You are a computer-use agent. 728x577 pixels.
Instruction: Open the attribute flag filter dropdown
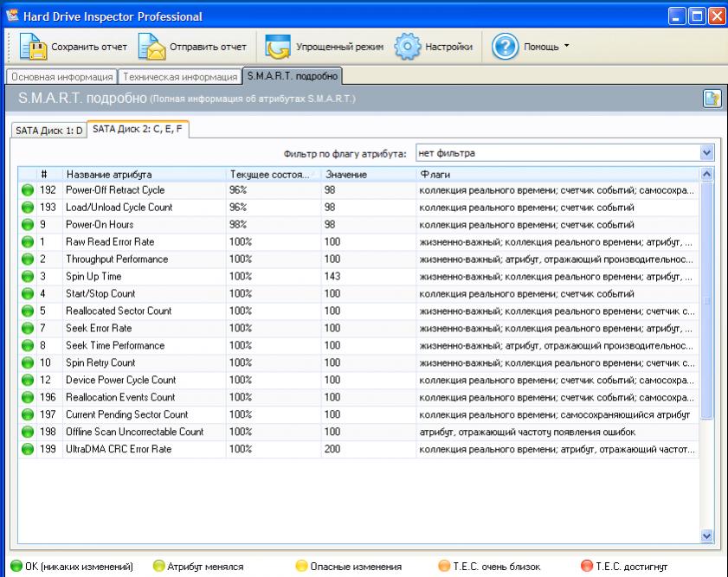click(x=707, y=153)
